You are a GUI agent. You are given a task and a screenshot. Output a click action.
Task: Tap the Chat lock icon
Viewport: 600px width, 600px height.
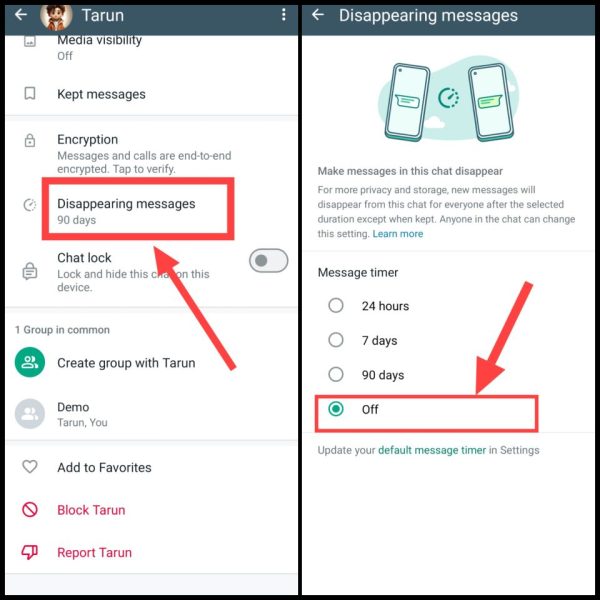point(30,271)
